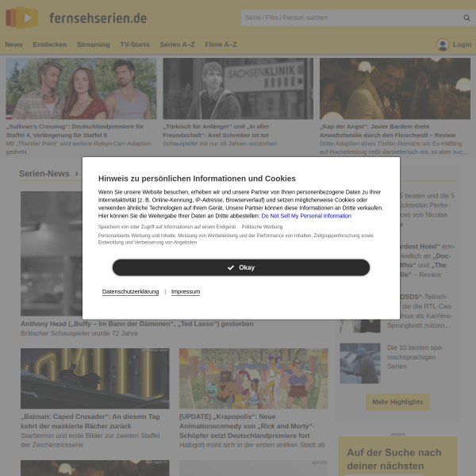
Task: Expand Serien-News section via chevron arrow
Action: [77, 173]
